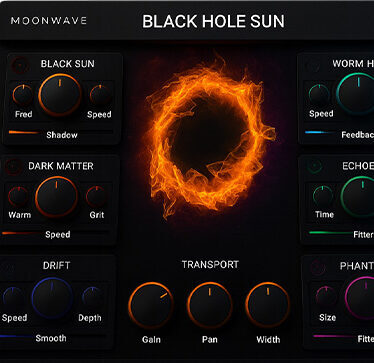Toggle the Dark Matter module power button

point(14,166)
